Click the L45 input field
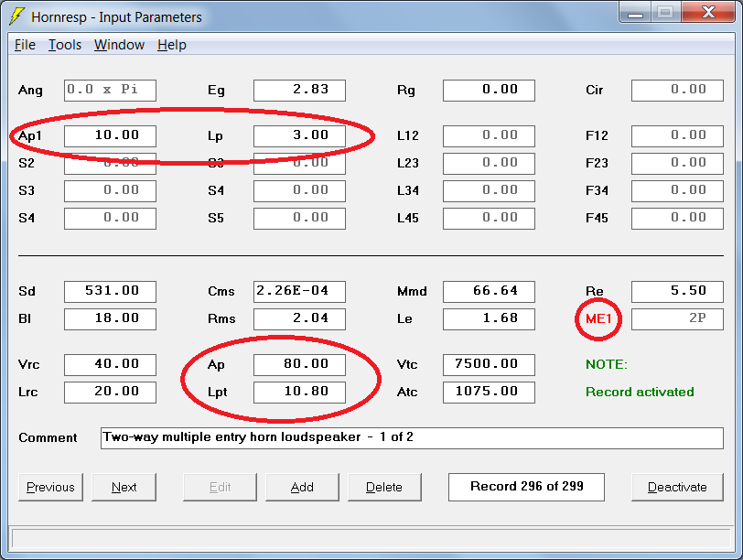743x560 pixels. coord(489,219)
